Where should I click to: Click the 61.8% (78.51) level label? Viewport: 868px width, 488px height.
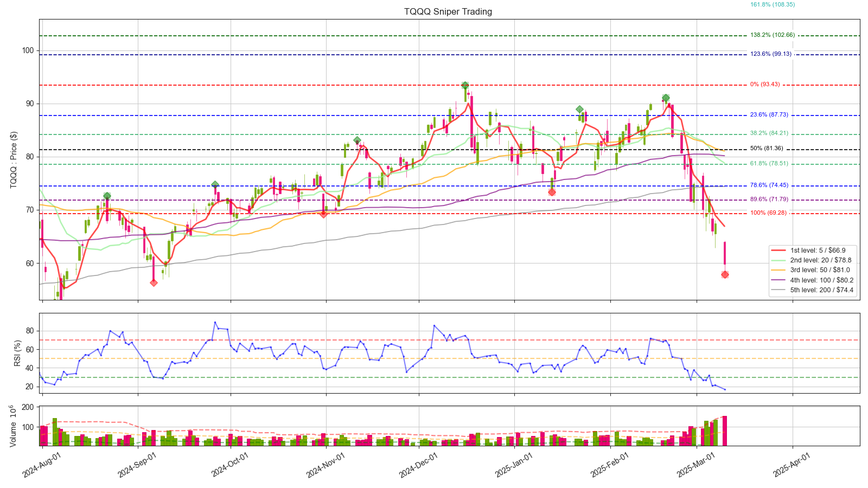point(769,163)
